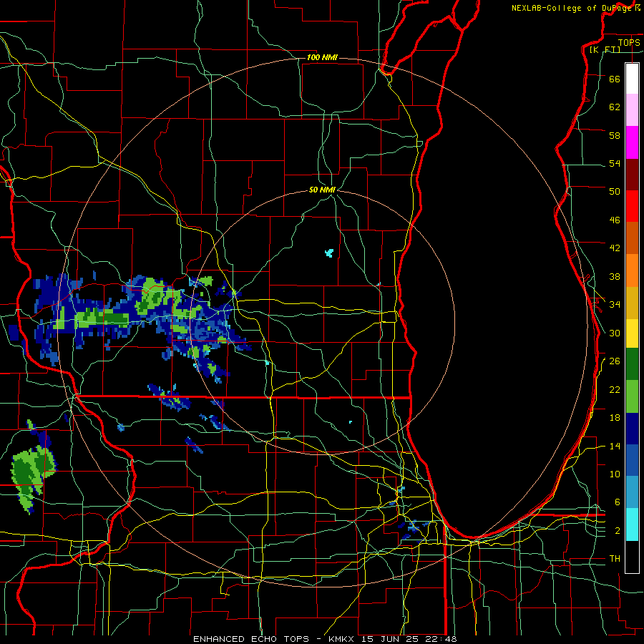Click the legend value '66'
This screenshot has height=644, width=644.
click(x=615, y=79)
